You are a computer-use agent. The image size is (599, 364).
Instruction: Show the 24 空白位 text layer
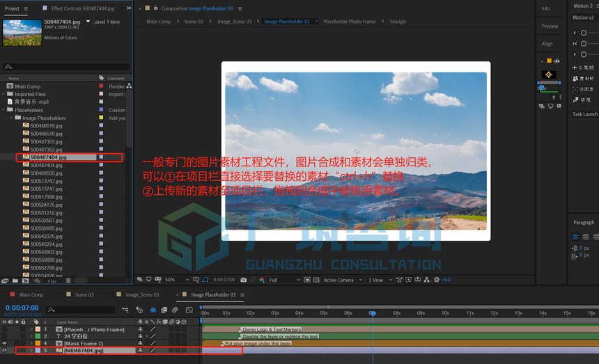pyautogui.click(x=4, y=336)
